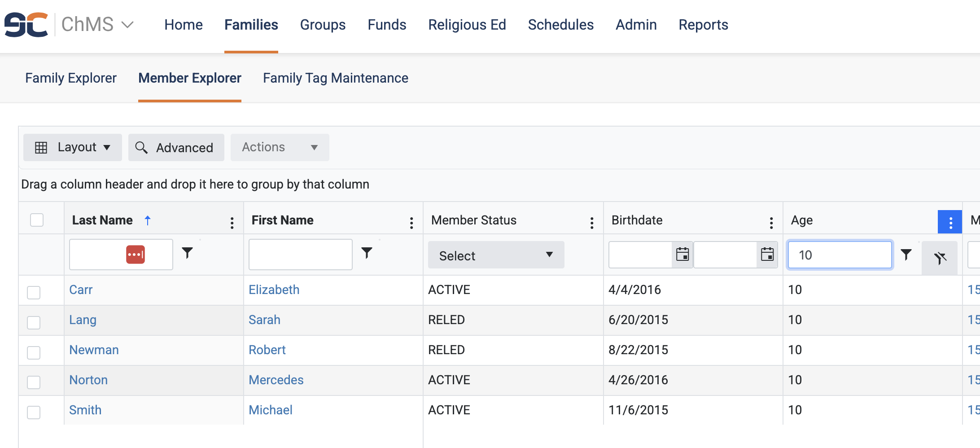
Task: Focus the First Name filter field
Action: click(x=301, y=255)
